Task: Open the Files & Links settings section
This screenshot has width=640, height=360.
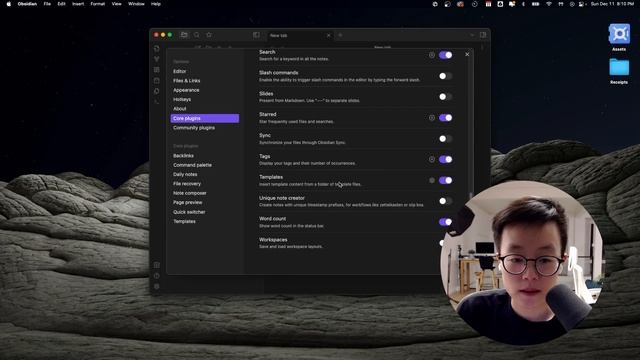Action: coord(205,81)
